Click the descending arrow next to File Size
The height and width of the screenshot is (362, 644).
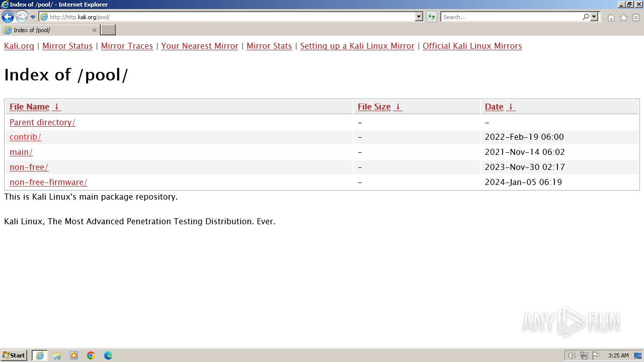pos(398,107)
